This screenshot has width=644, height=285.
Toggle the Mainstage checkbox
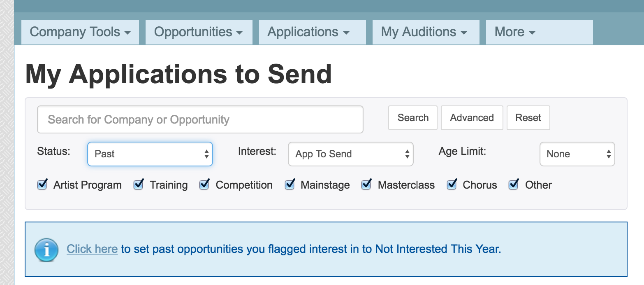290,185
